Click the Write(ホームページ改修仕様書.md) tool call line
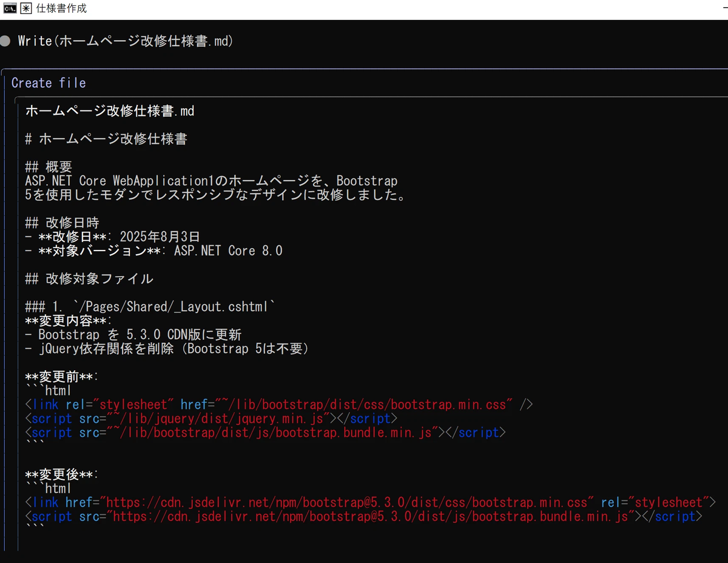Viewport: 728px width, 563px height. (x=126, y=41)
